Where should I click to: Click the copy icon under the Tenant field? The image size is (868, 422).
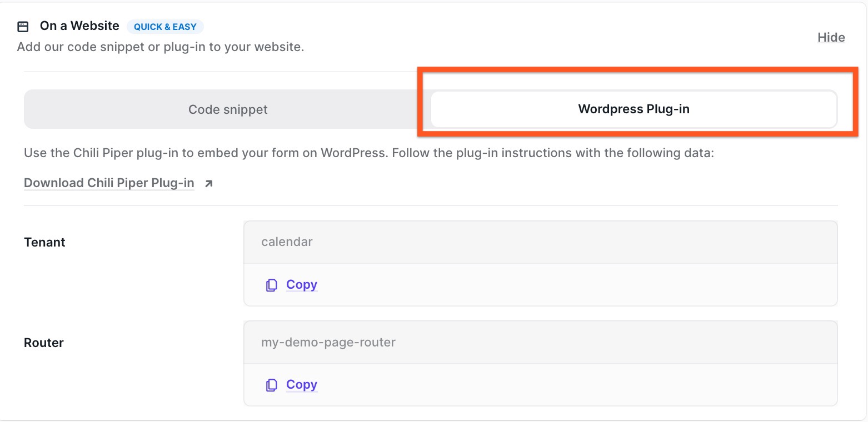pyautogui.click(x=271, y=285)
